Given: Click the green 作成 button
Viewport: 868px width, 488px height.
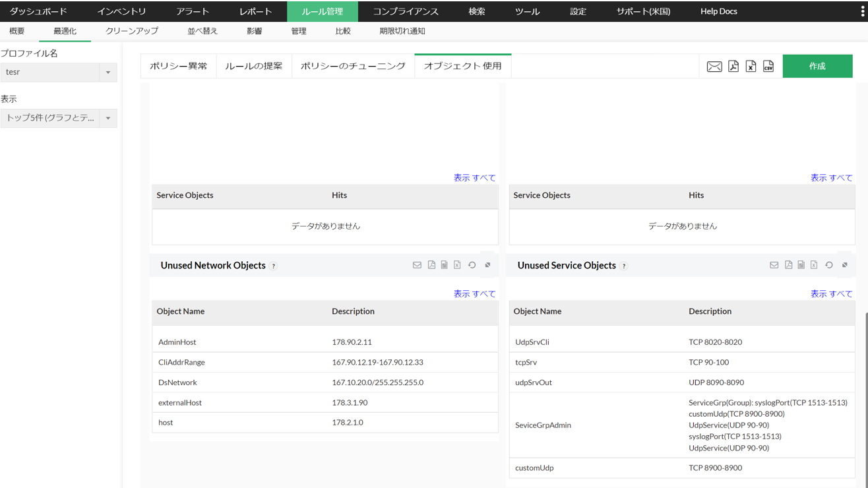Looking at the screenshot, I should pos(817,67).
